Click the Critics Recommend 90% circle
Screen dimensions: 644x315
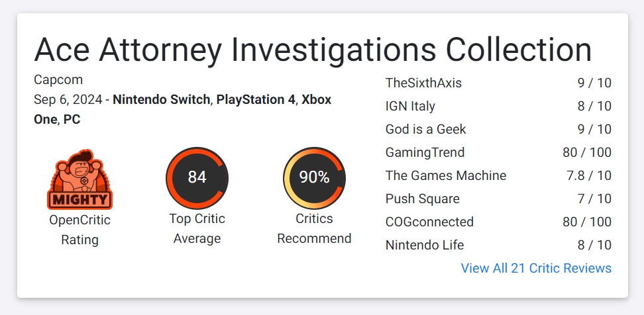point(314,177)
